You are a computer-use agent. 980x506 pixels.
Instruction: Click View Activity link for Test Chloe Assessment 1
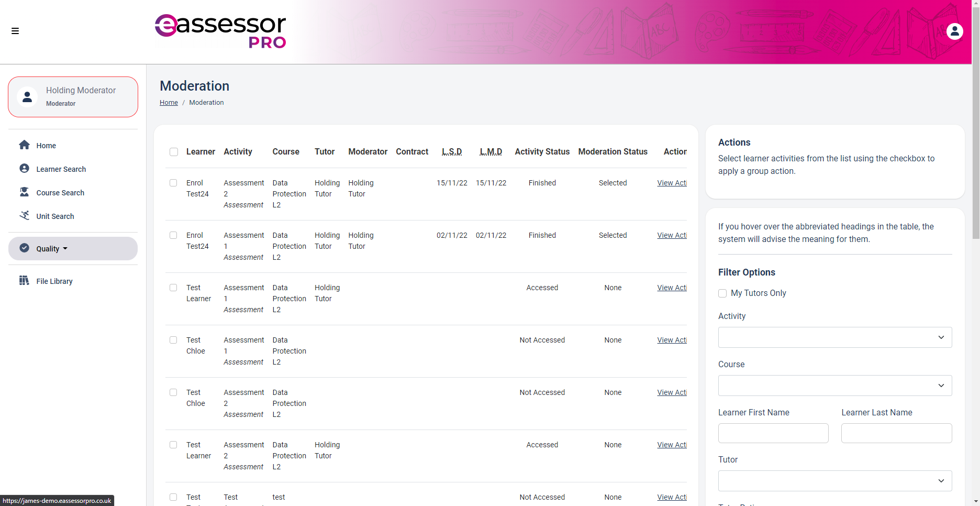point(672,340)
